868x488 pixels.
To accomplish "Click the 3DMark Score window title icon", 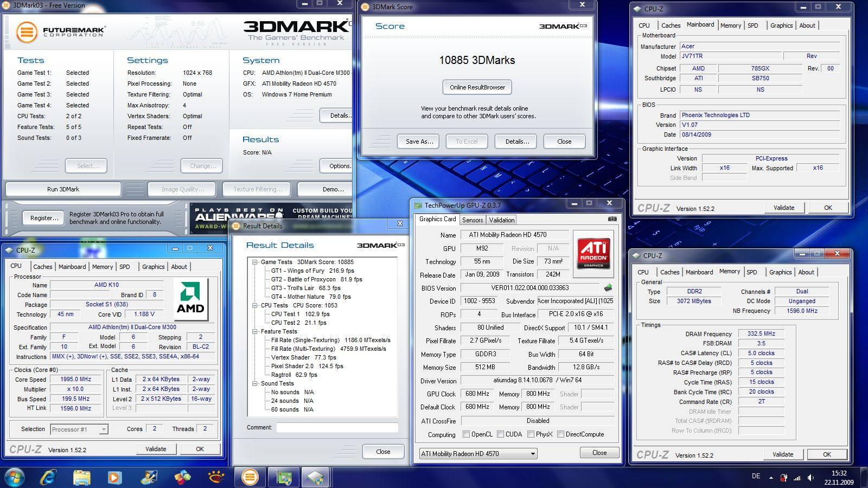I will (365, 7).
